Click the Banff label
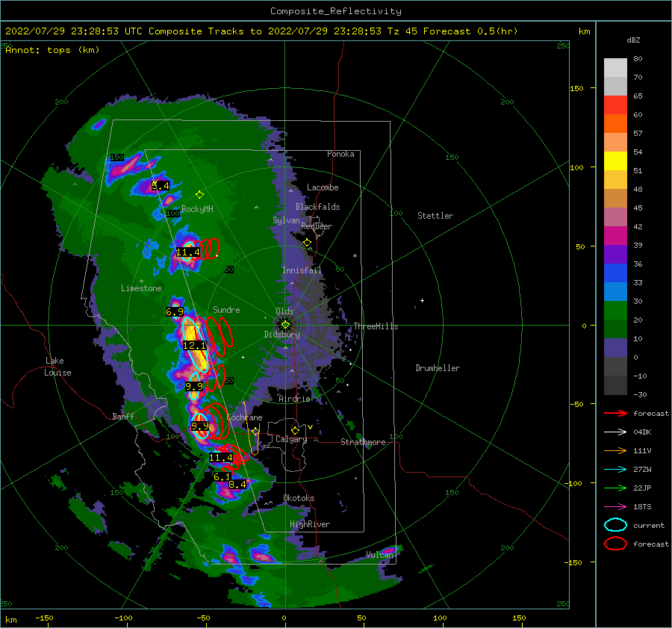The height and width of the screenshot is (628, 672). [123, 416]
